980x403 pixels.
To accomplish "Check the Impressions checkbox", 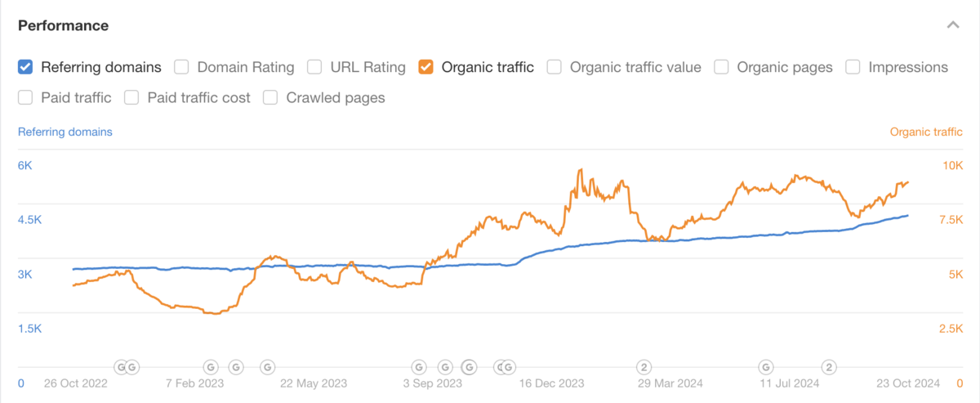I will (853, 67).
